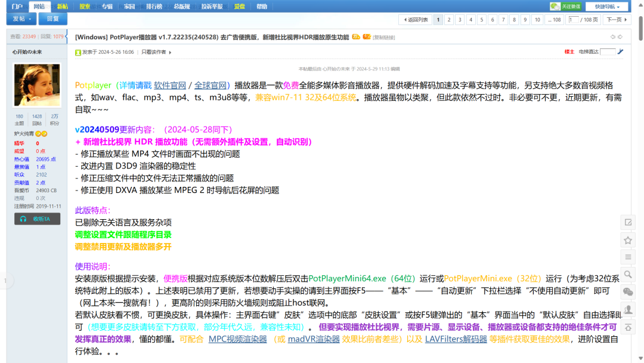
Task: Click the 回复 reply button
Action: tap(53, 19)
